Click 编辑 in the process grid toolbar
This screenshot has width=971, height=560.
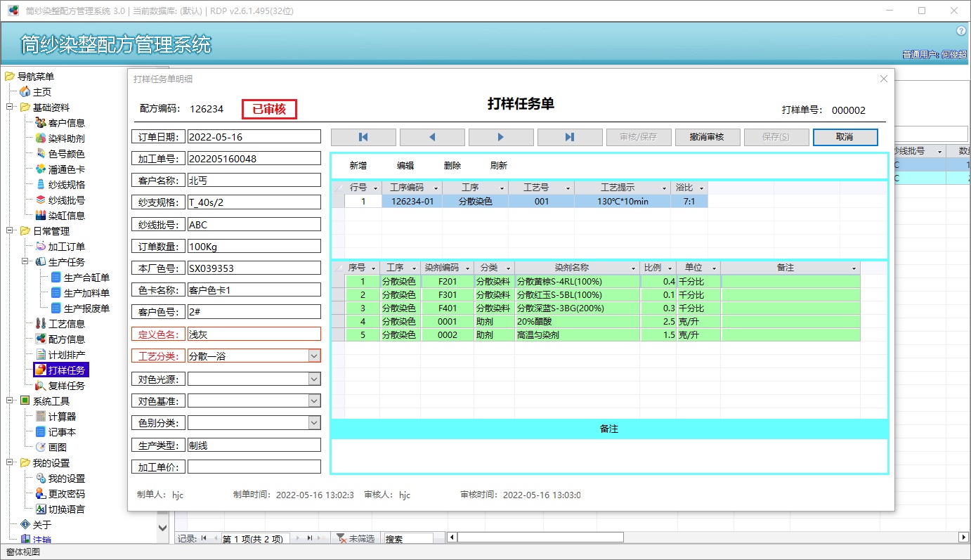tap(405, 166)
